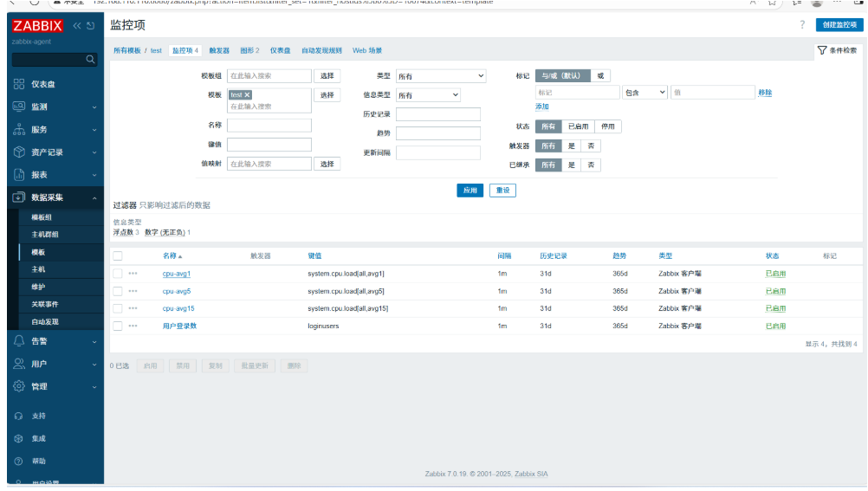Open the 仪表盘 tab in template navigation
This screenshot has height=491, width=868.
[280, 50]
